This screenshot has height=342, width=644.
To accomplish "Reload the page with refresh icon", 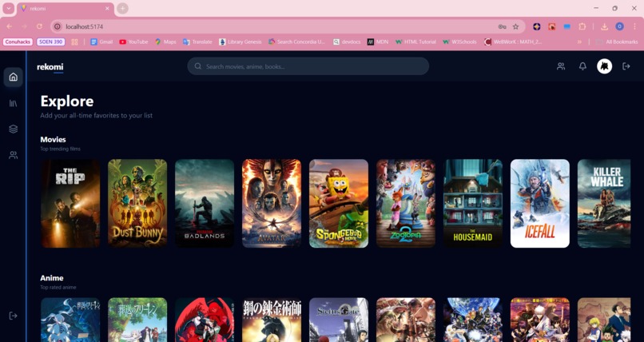I will click(39, 26).
